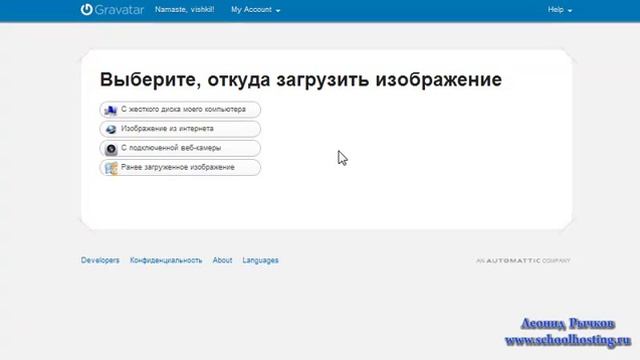Open the Languages footer link
Viewport: 640px width, 360px height.
(x=260, y=260)
